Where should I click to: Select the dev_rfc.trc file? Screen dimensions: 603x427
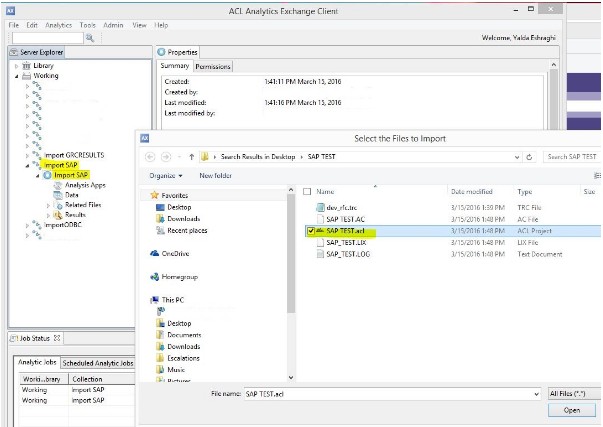(344, 206)
